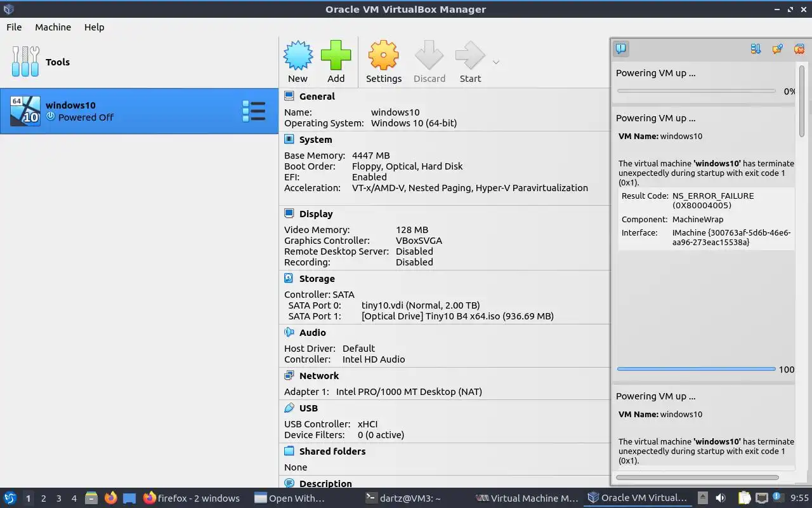Click the Description section header
Viewport: 812px width, 508px height.
pos(325,483)
